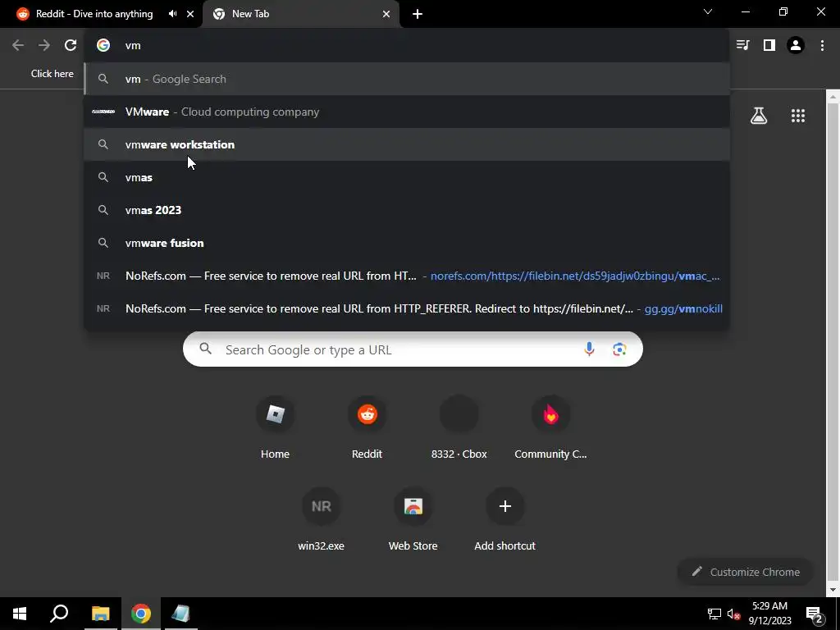Screen dimensions: 840x630
Task: Click the page vertical scrollbar
Action: pos(833,343)
